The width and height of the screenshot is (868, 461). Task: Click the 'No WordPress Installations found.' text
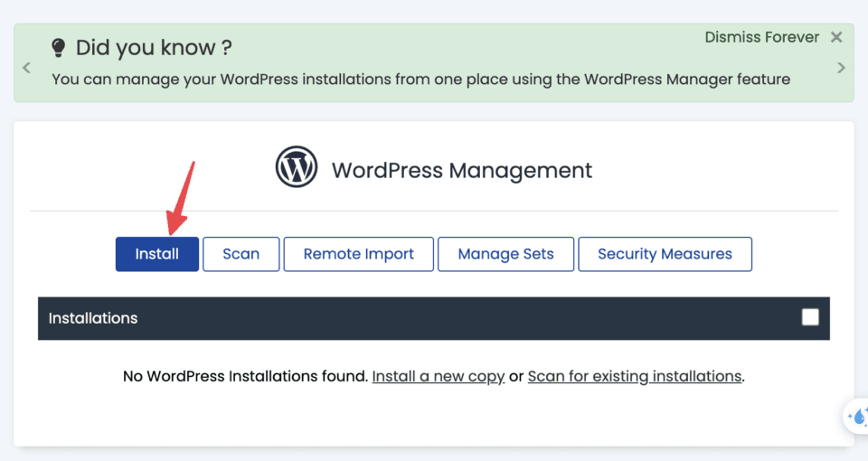pyautogui.click(x=245, y=376)
